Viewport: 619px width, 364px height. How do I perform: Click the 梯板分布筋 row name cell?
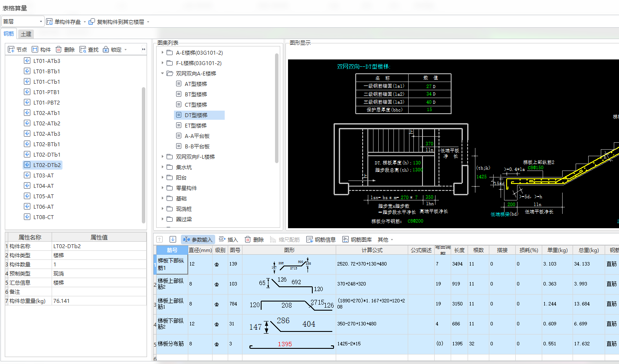[x=172, y=344]
